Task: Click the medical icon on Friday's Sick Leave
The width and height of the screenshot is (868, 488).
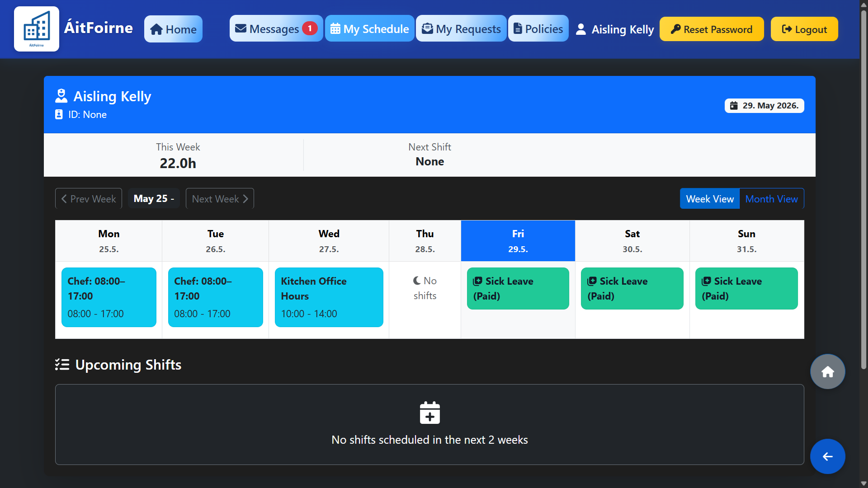Action: (477, 281)
